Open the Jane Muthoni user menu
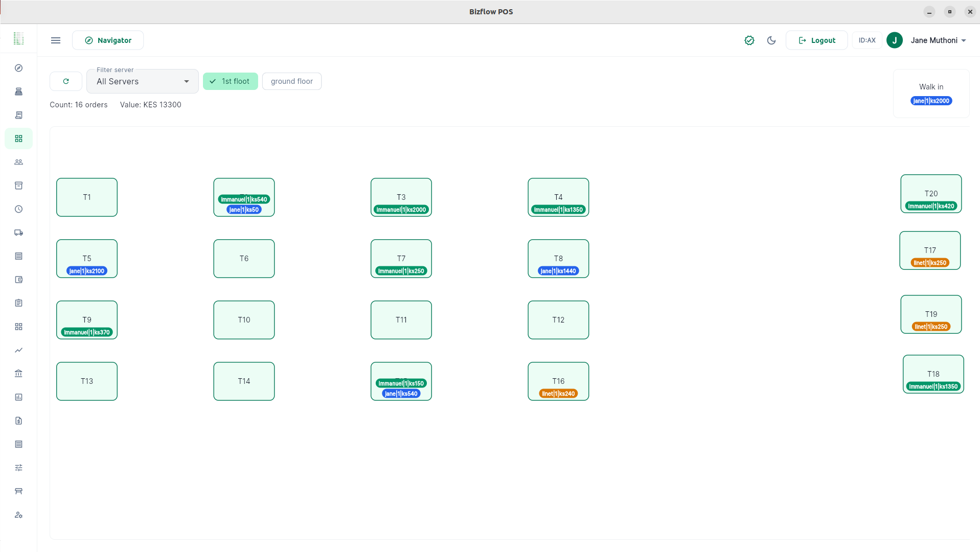Image resolution: width=980 pixels, height=552 pixels. [x=938, y=40]
